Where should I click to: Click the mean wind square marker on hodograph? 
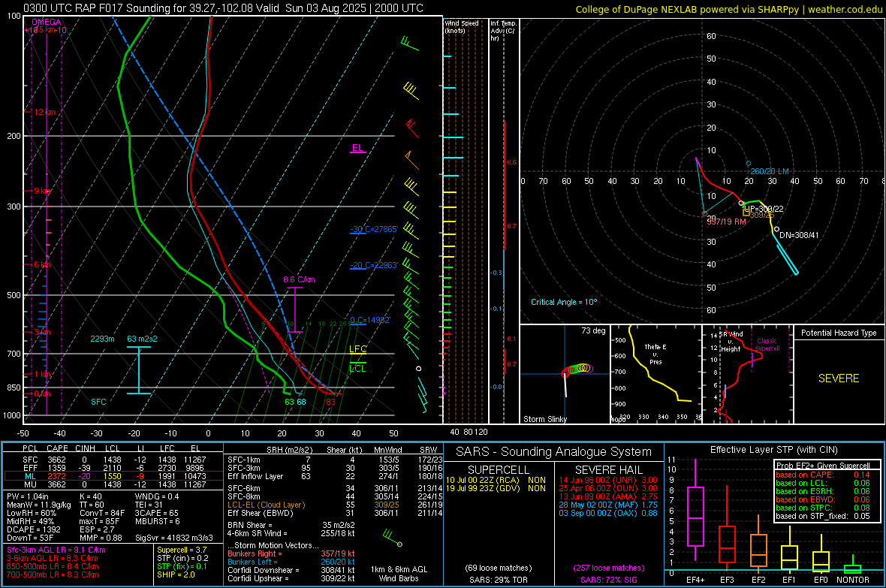click(746, 213)
